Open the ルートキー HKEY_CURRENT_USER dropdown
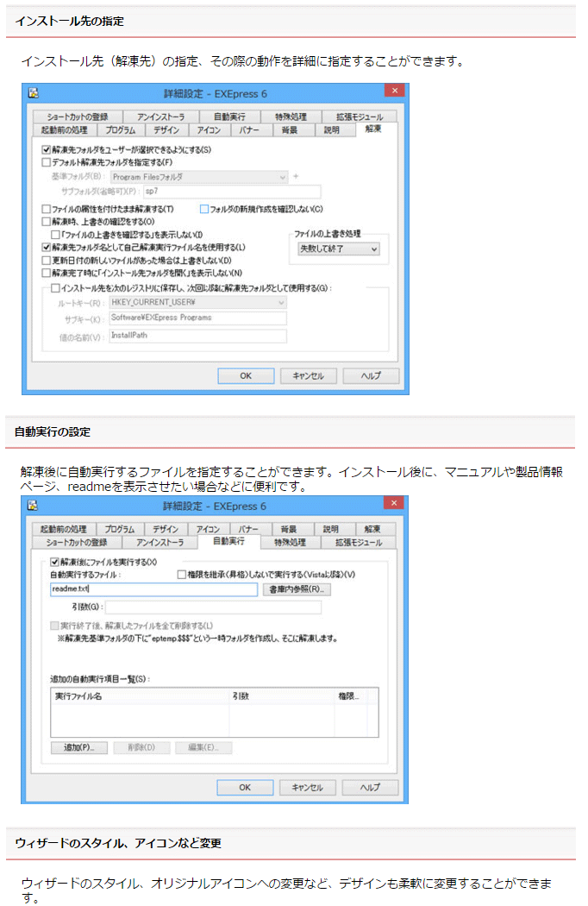Image resolution: width=588 pixels, height=906 pixels. (x=198, y=302)
